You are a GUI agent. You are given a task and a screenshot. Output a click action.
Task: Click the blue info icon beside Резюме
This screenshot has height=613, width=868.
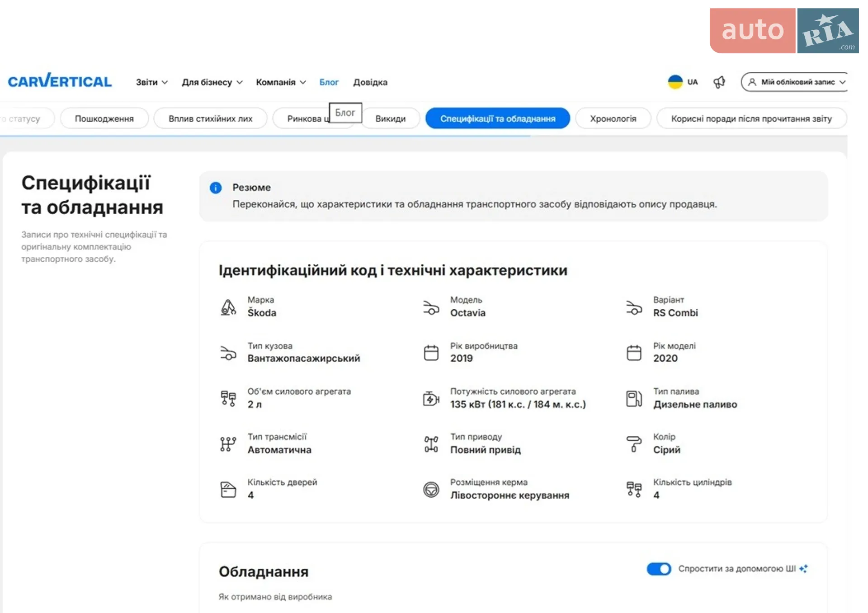click(216, 188)
